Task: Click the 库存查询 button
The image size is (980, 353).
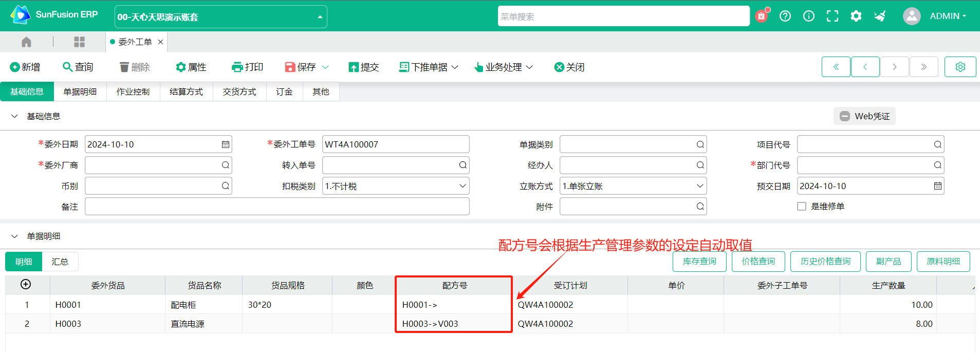Action: (699, 262)
